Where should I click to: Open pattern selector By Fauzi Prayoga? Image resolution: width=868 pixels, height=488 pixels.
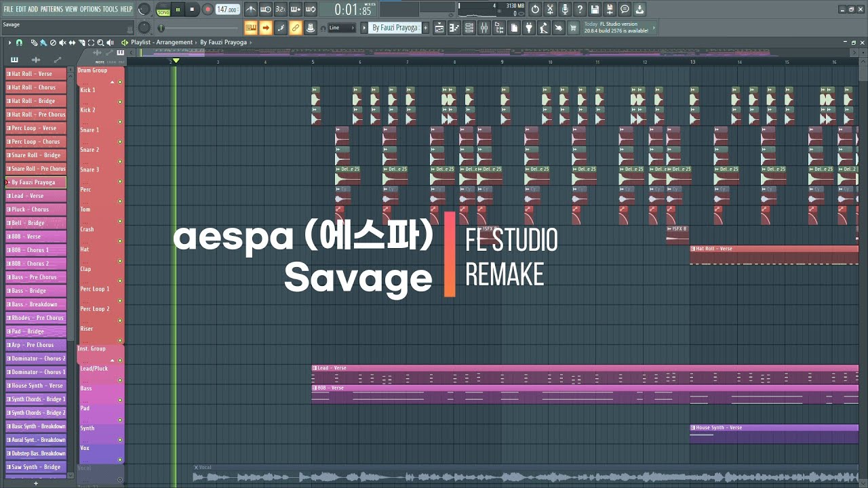click(x=396, y=28)
